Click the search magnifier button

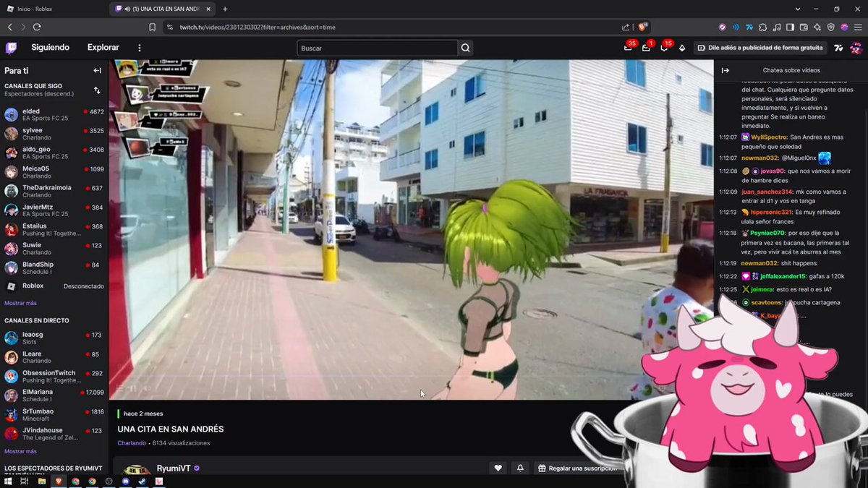tap(466, 48)
